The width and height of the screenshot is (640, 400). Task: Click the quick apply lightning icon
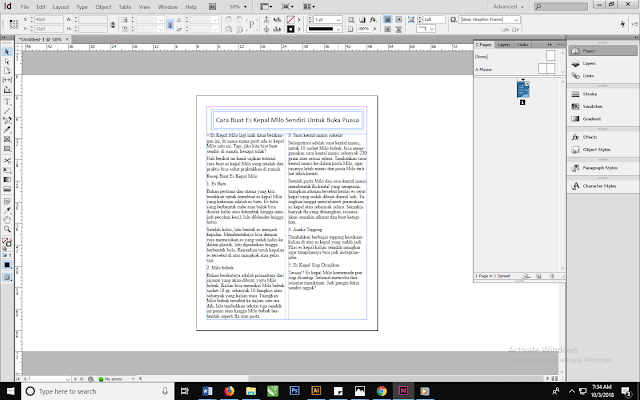click(622, 24)
